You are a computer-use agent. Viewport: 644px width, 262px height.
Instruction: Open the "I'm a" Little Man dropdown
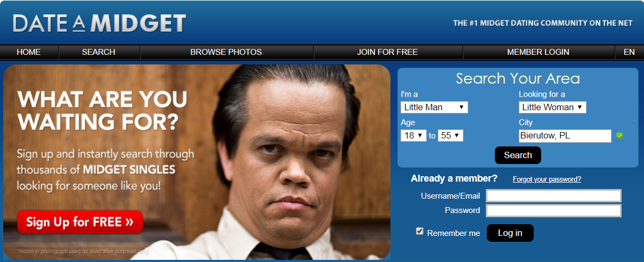[434, 107]
